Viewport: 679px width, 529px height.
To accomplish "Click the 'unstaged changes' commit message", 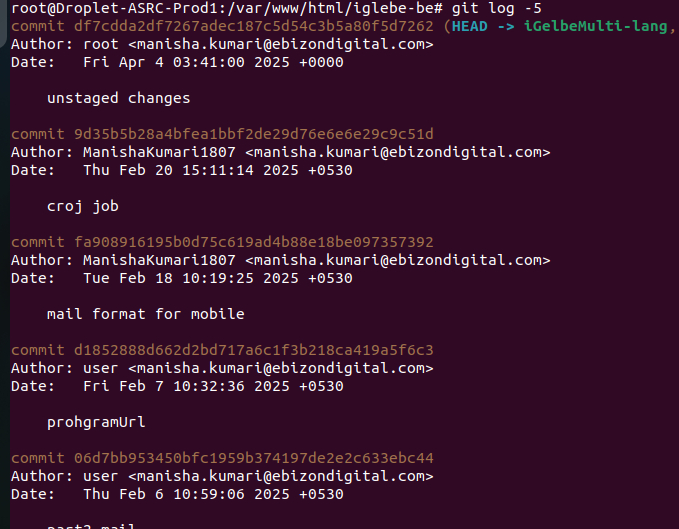I will click(x=119, y=98).
